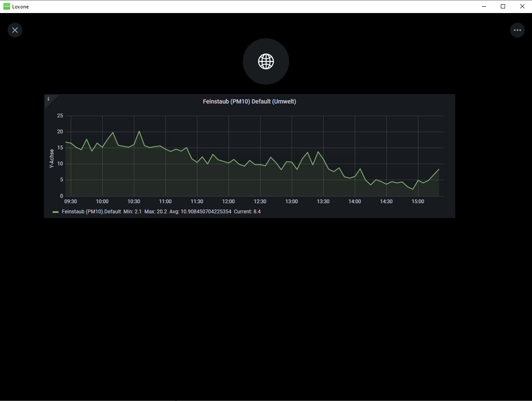
Task: Click the 15:00 time label on the x-axis
Action: pos(418,202)
